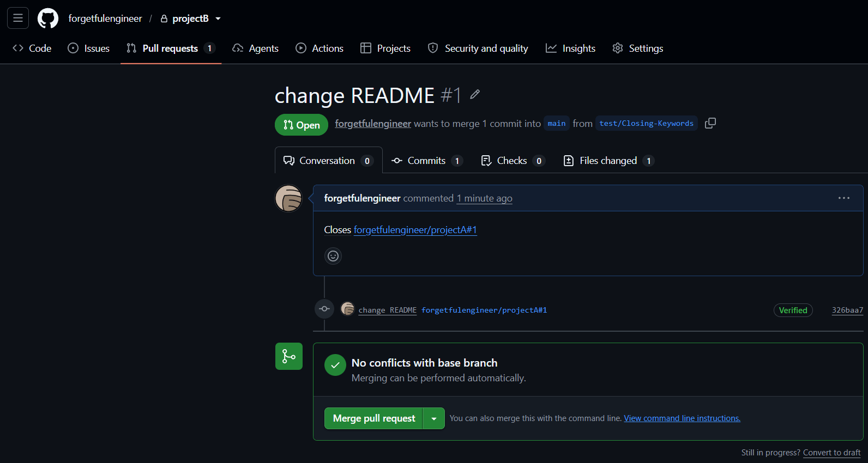Click the commenter avatar beside comment
This screenshot has width=868, height=463.
point(288,198)
